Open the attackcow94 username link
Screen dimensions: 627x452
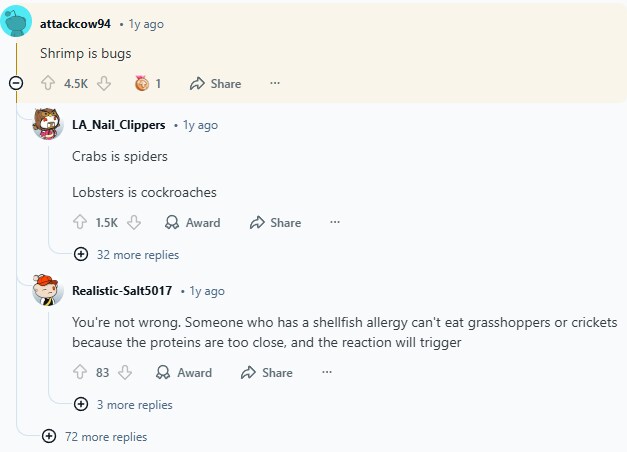click(75, 24)
